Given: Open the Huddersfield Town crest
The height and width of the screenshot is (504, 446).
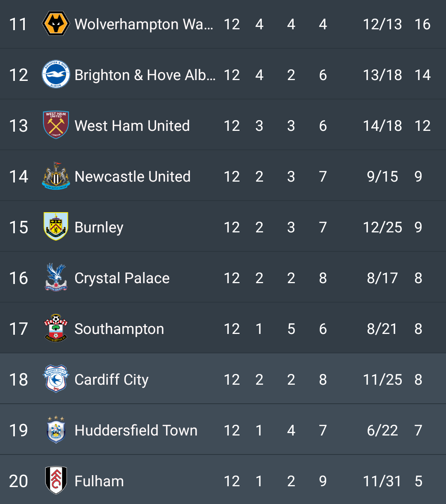Looking at the screenshot, I should click(56, 430).
